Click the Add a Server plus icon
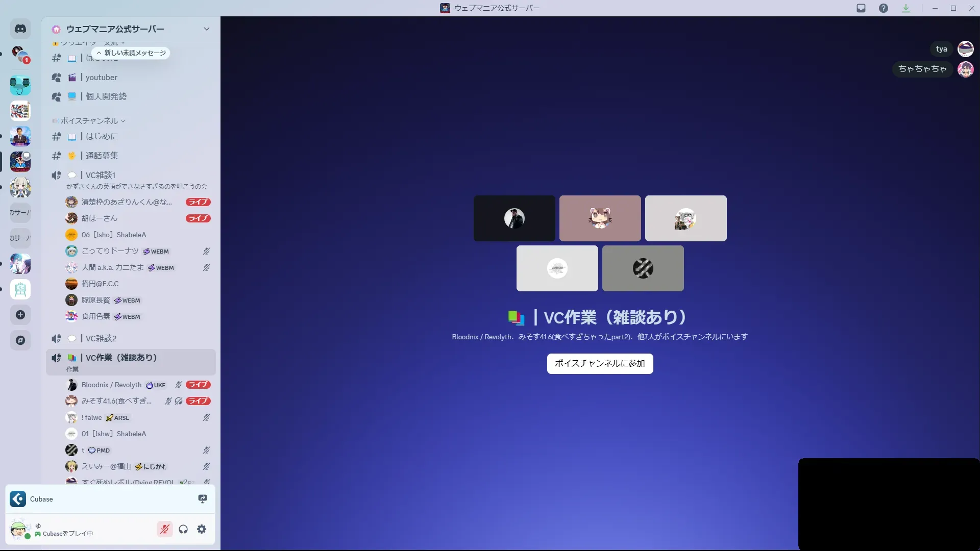Viewport: 980px width, 551px height. (x=20, y=315)
